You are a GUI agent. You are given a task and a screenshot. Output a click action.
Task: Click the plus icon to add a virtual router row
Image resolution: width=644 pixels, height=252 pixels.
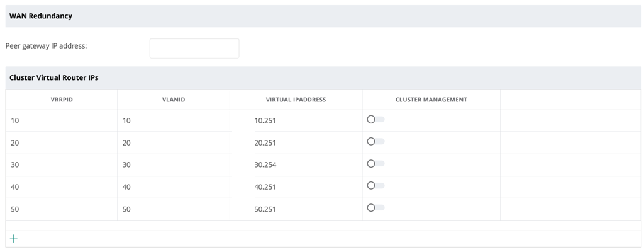pos(14,239)
